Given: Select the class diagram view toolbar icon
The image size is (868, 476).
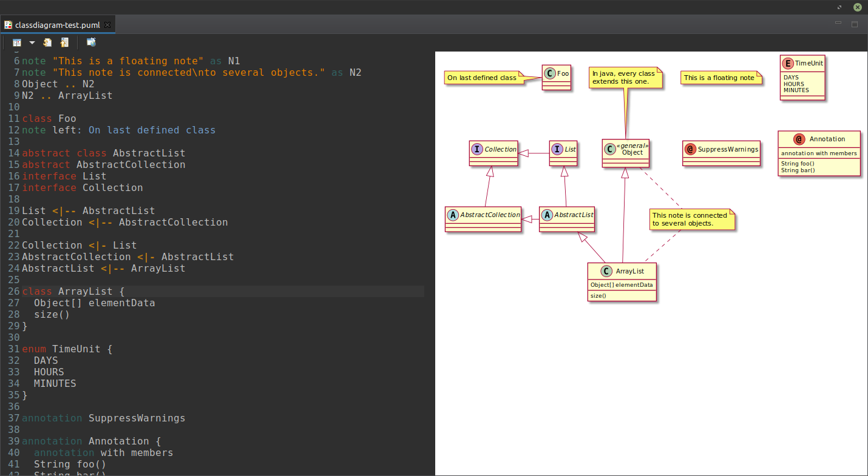Looking at the screenshot, I should pyautogui.click(x=16, y=42).
